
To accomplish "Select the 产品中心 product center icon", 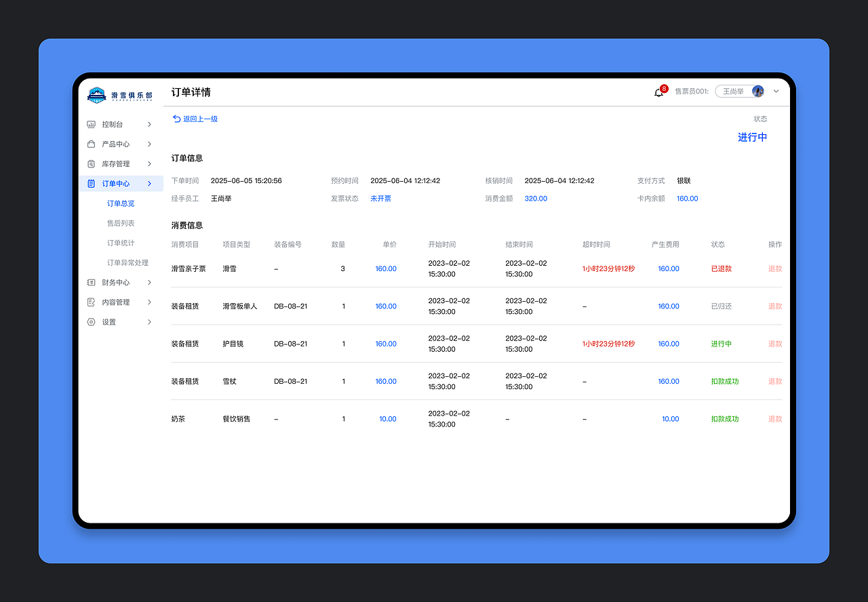I will pyautogui.click(x=91, y=144).
